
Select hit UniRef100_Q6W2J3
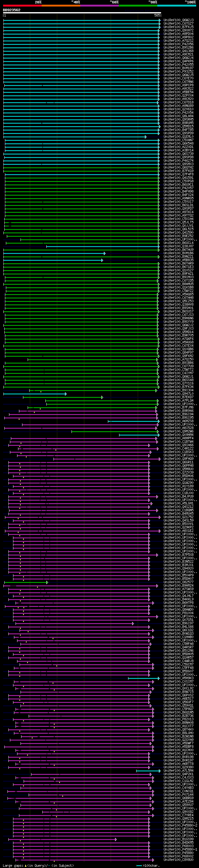pos(178,20)
